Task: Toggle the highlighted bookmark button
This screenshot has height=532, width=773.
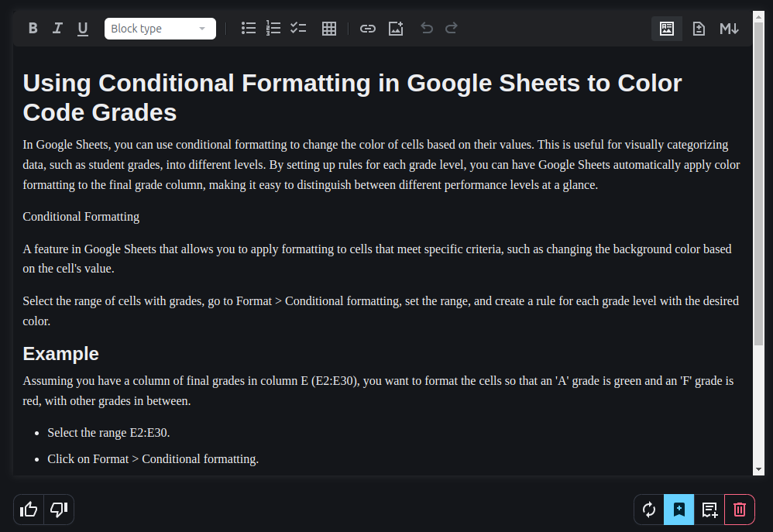Action: [x=679, y=510]
